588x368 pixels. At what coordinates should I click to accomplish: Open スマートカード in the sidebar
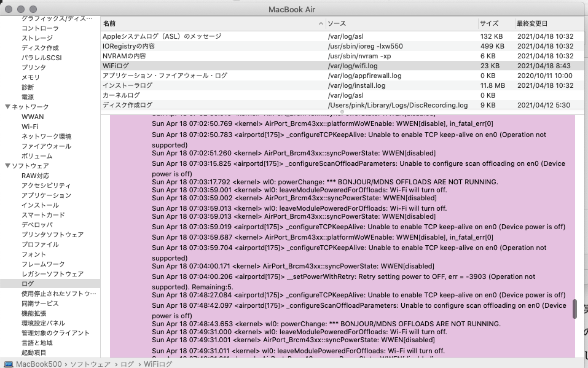(43, 215)
